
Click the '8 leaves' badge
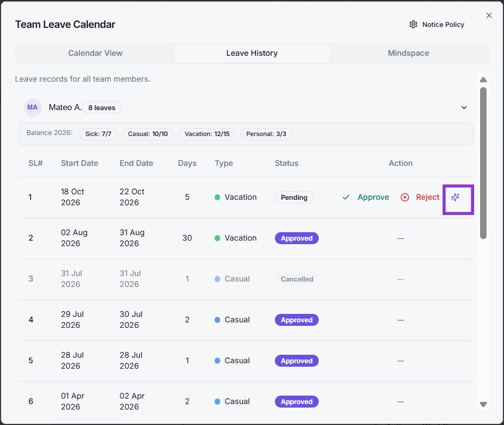(102, 108)
